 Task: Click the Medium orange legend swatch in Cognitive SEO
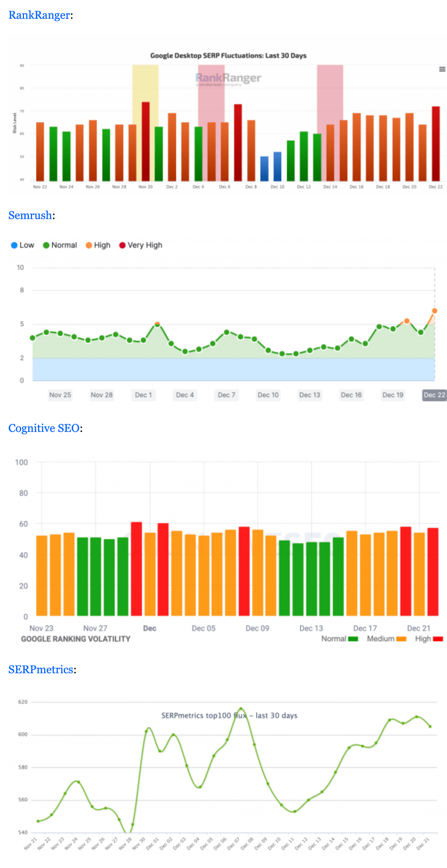pos(401,639)
